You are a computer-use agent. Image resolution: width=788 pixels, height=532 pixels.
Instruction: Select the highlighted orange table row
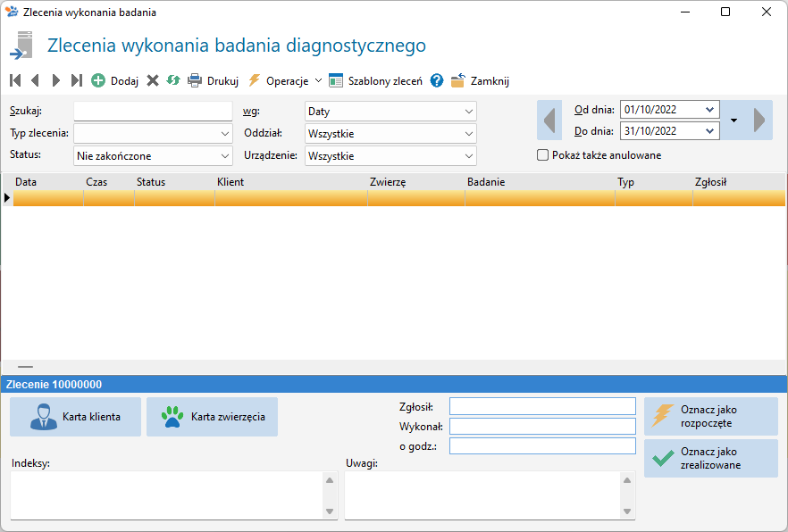tap(399, 198)
